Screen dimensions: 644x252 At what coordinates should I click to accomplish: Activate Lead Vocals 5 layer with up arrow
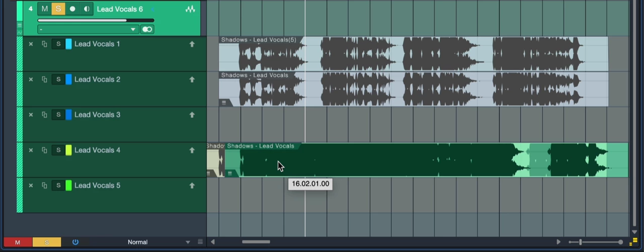click(192, 186)
